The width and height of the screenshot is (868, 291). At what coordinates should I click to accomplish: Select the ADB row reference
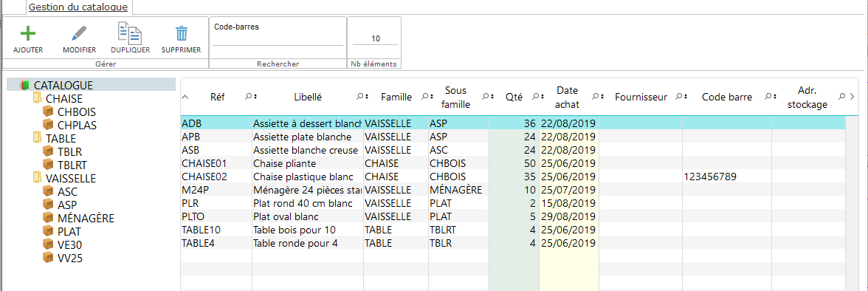(x=191, y=123)
